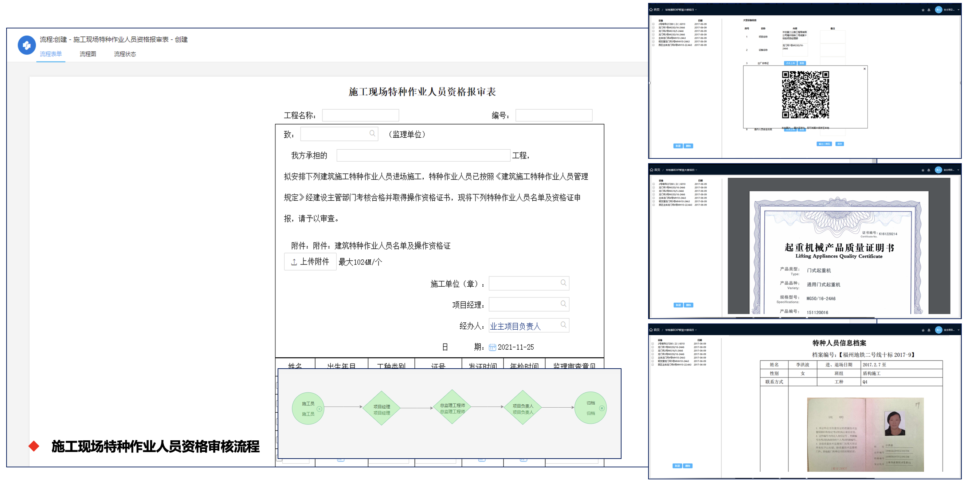Click the 项目负责人 diamond node
This screenshot has height=483, width=980.
[523, 408]
